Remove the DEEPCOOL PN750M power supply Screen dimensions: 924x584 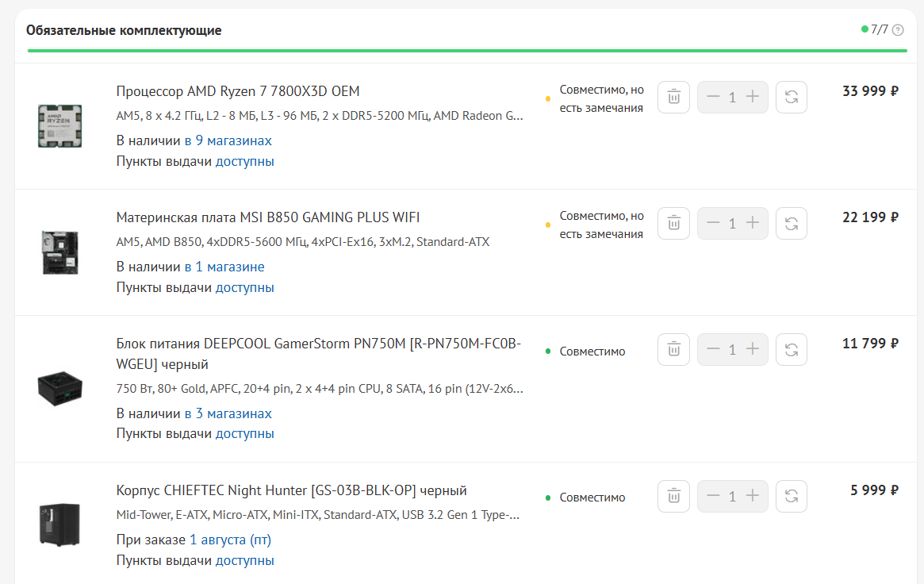click(673, 349)
